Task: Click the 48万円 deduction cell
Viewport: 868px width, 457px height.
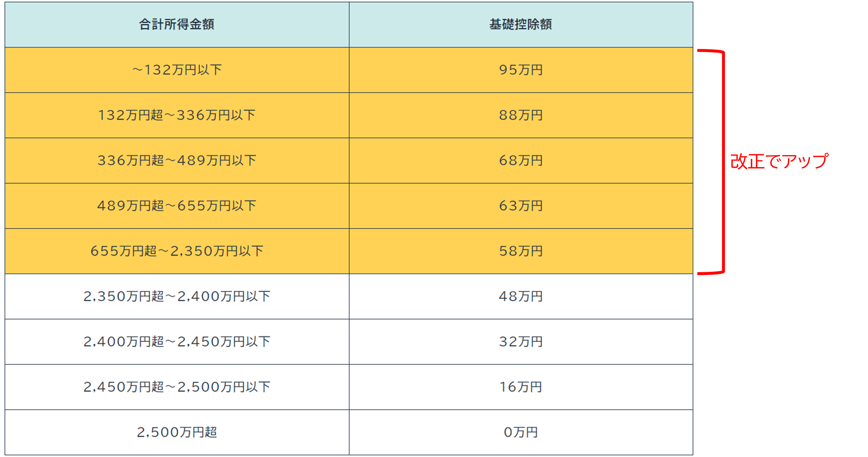Action: coord(520,296)
